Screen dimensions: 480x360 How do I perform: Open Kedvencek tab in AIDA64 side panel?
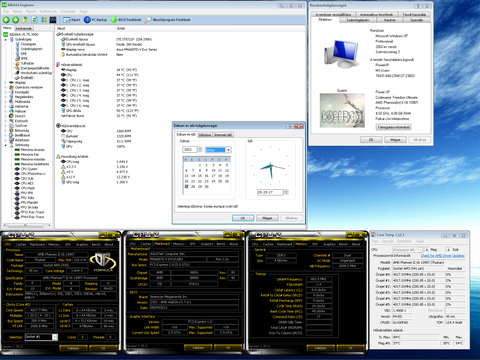(x=23, y=29)
